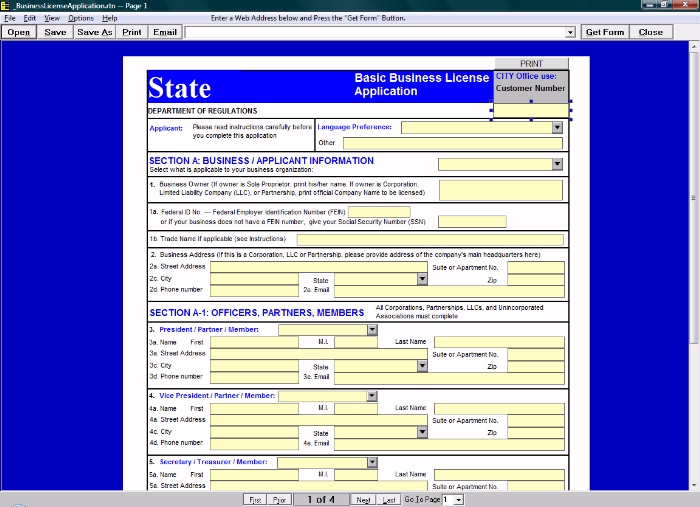Click the Trade Name field
This screenshot has width=700, height=507.
430,239
